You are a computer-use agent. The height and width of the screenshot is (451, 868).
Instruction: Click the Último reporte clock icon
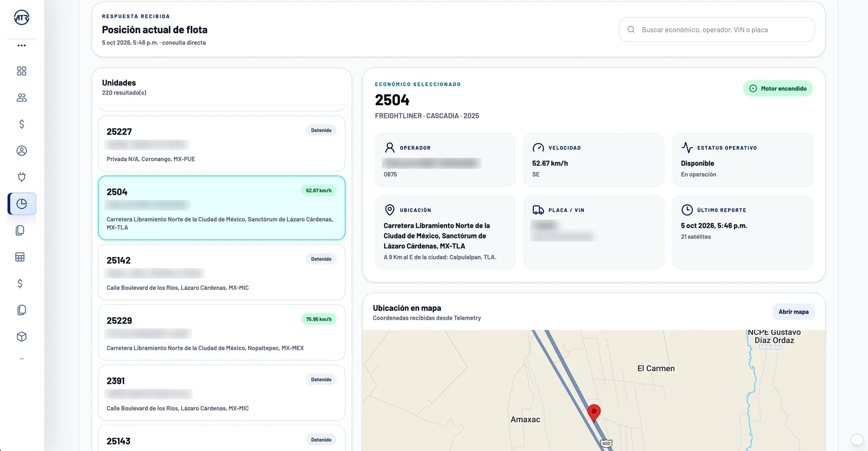[687, 210]
